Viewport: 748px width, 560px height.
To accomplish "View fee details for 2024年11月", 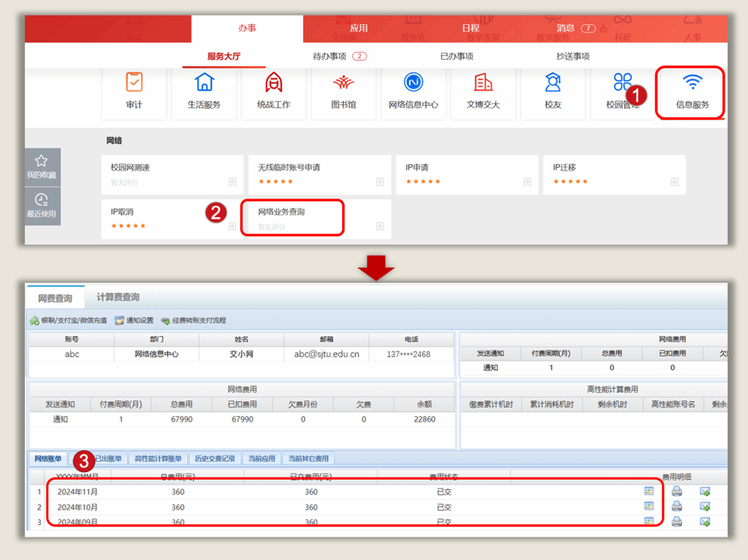I will (648, 492).
